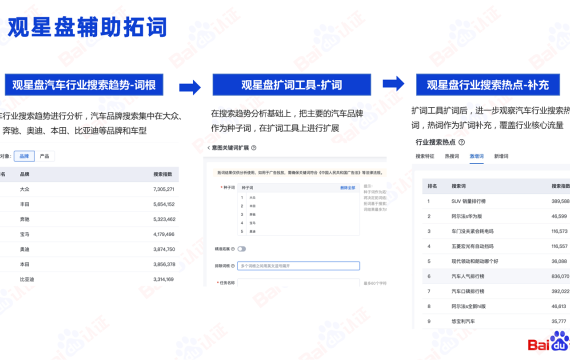Switch to the 热搜词 tab
Image resolution: width=570 pixels, height=360 pixels.
[452, 156]
